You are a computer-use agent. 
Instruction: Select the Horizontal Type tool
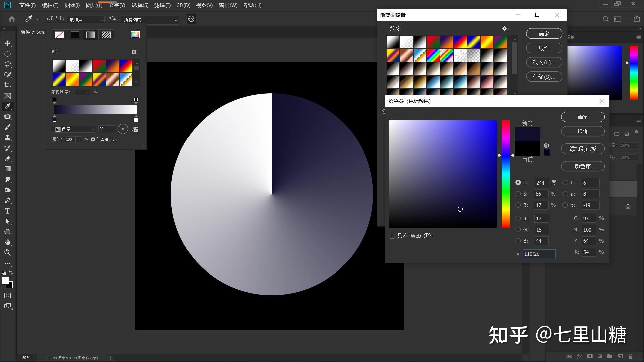click(x=7, y=211)
